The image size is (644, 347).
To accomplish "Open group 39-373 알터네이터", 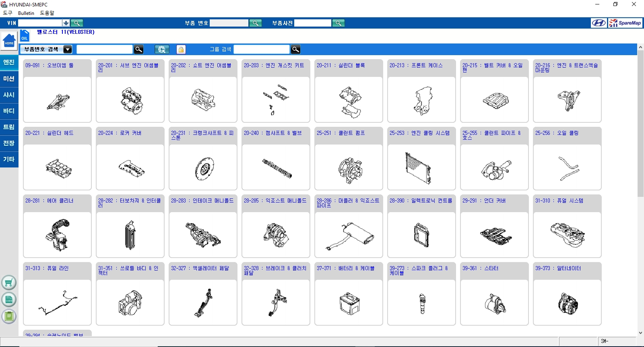I will point(567,294).
